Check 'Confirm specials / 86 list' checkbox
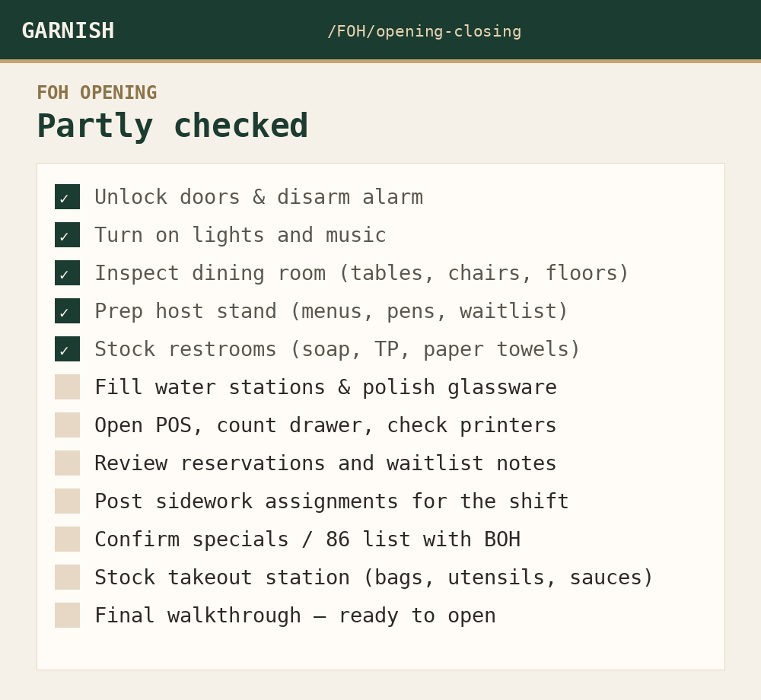The height and width of the screenshot is (700, 761). (67, 539)
